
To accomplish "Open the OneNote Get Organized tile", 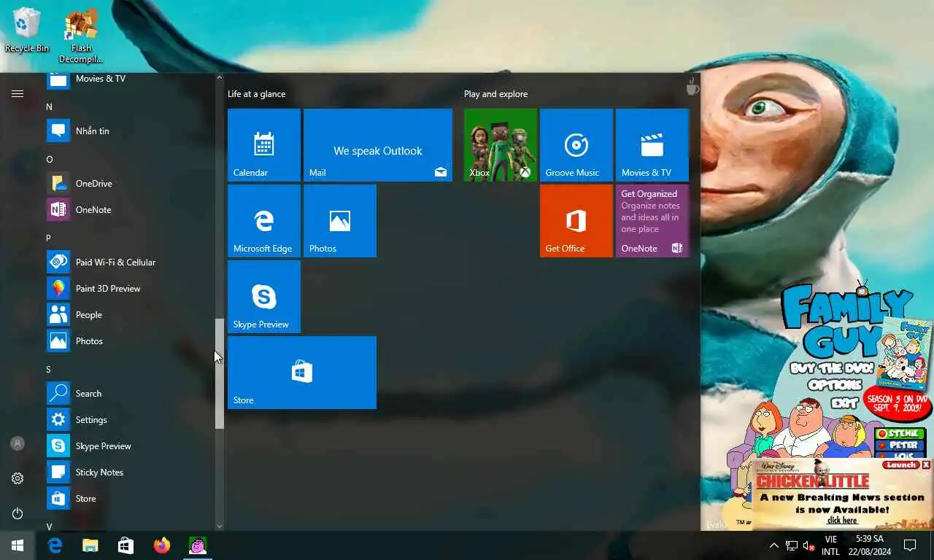I will point(652,221).
